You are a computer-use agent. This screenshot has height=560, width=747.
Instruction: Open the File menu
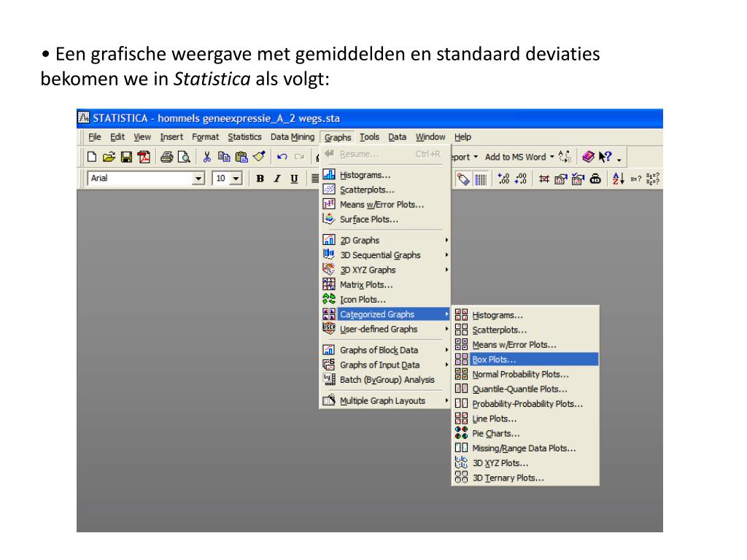click(x=95, y=136)
